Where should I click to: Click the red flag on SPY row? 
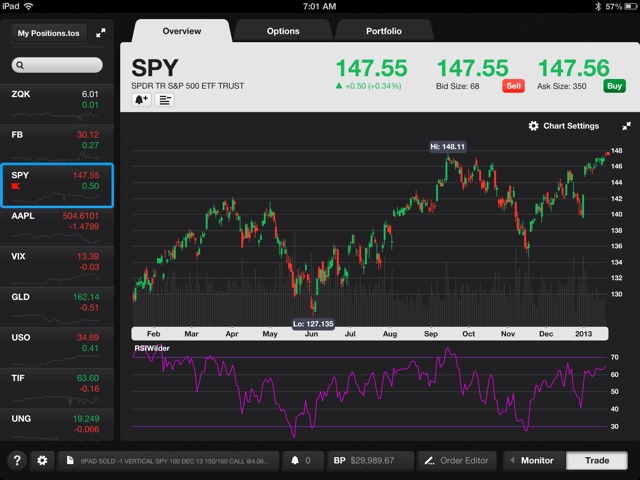(x=16, y=186)
